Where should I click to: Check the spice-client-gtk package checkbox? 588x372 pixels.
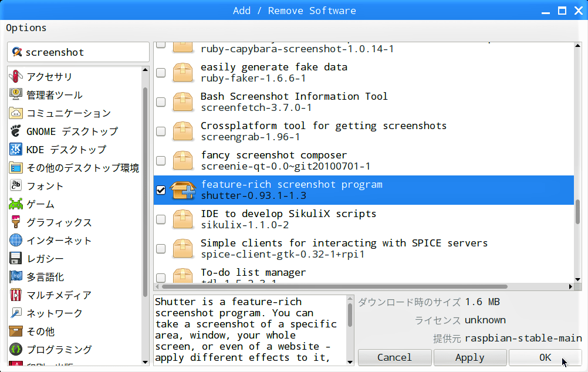pos(161,249)
